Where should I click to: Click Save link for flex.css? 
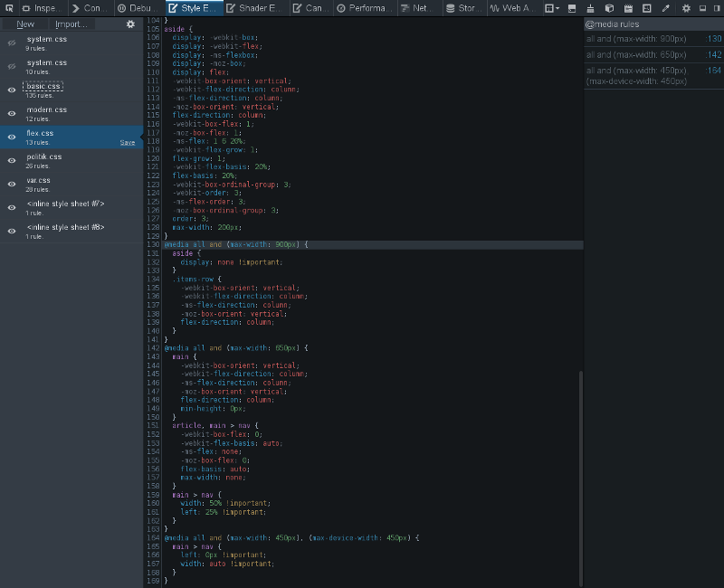128,143
